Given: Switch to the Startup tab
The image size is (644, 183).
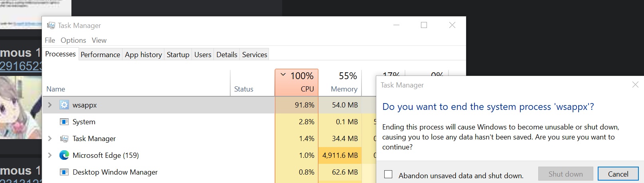Looking at the screenshot, I should [178, 55].
